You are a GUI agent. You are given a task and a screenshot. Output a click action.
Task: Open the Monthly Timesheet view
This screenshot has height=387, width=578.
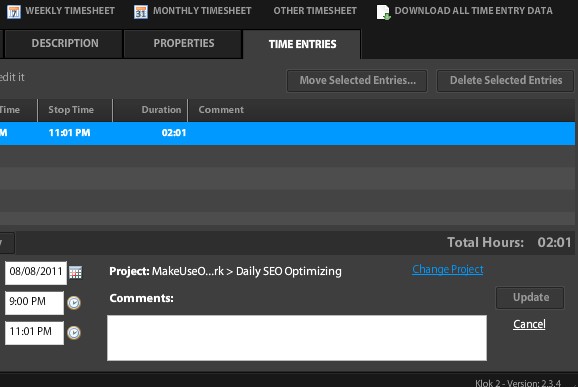tap(202, 11)
